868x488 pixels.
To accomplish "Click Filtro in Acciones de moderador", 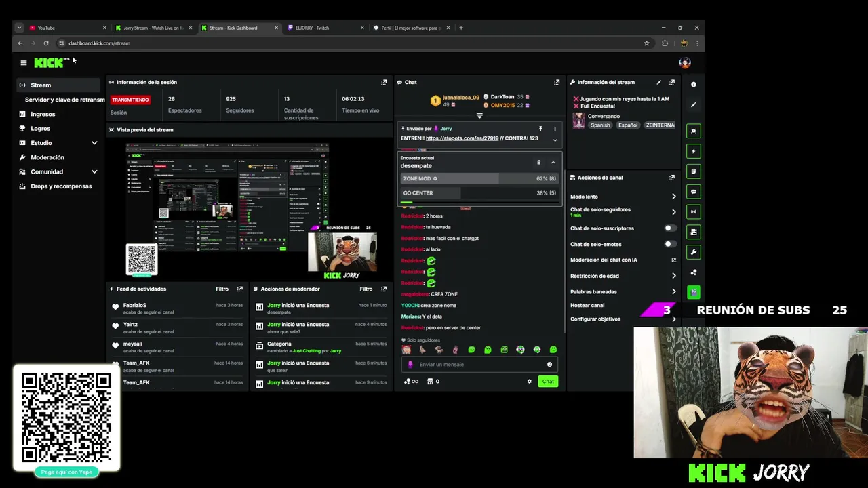I will point(366,289).
